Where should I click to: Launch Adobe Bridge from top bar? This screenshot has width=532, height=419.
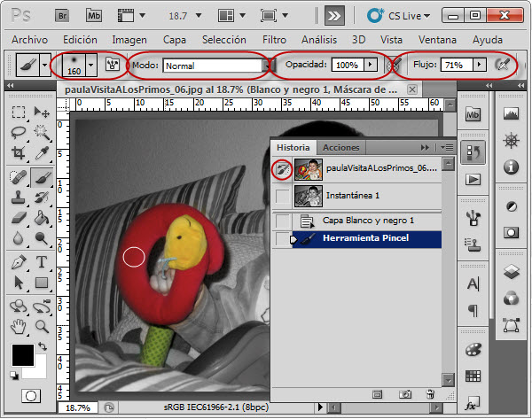[62, 16]
